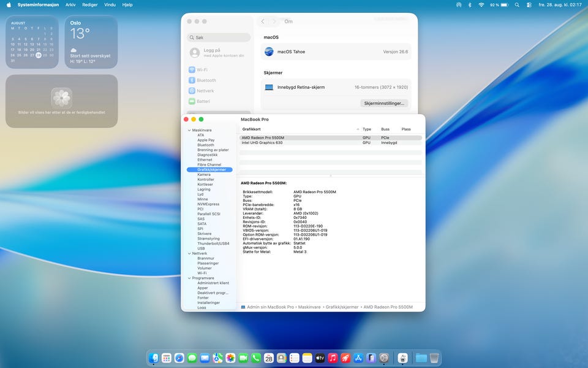Viewport: 588px width, 368px height.
Task: Launch the Messages app in dock
Action: [192, 358]
